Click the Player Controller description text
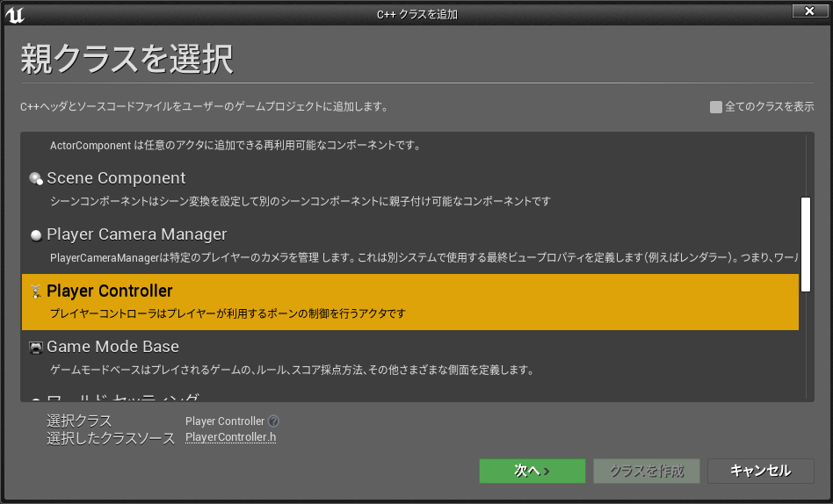The width and height of the screenshot is (833, 504). click(x=228, y=313)
